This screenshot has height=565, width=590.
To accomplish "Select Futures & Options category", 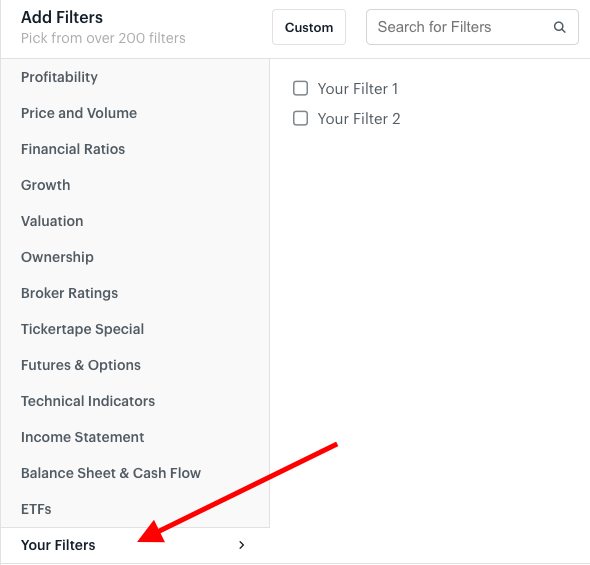I will 81,365.
